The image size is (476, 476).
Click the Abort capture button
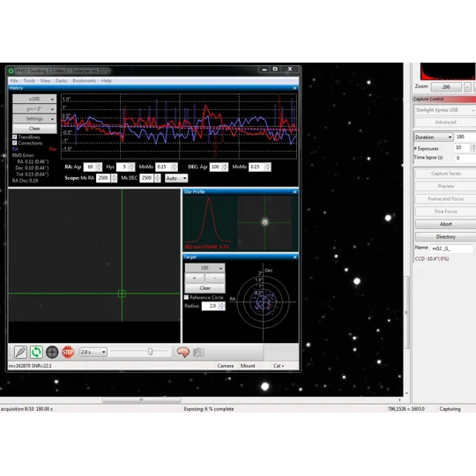(x=446, y=224)
